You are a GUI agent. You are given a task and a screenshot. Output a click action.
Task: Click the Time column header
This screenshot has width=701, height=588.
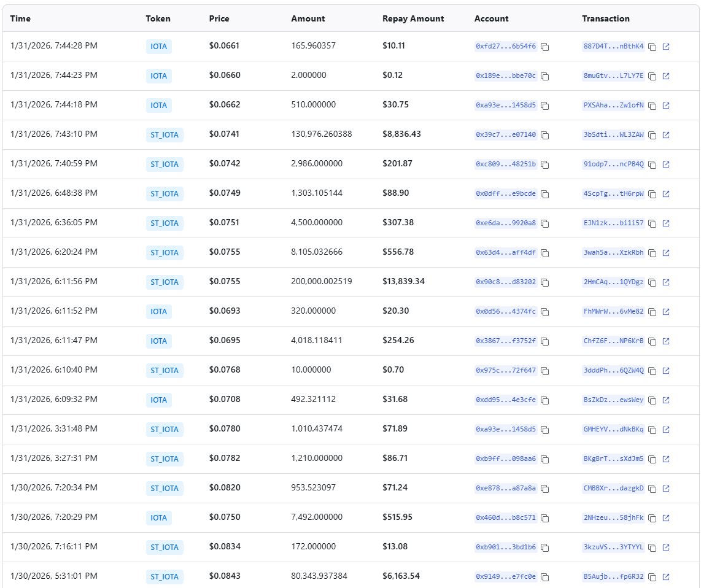pyautogui.click(x=20, y=18)
